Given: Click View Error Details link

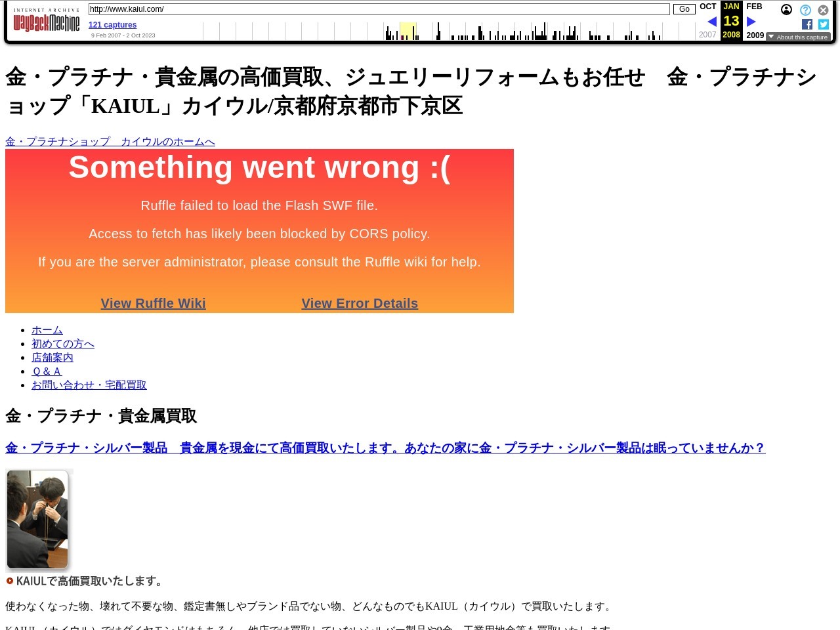Looking at the screenshot, I should 360,303.
